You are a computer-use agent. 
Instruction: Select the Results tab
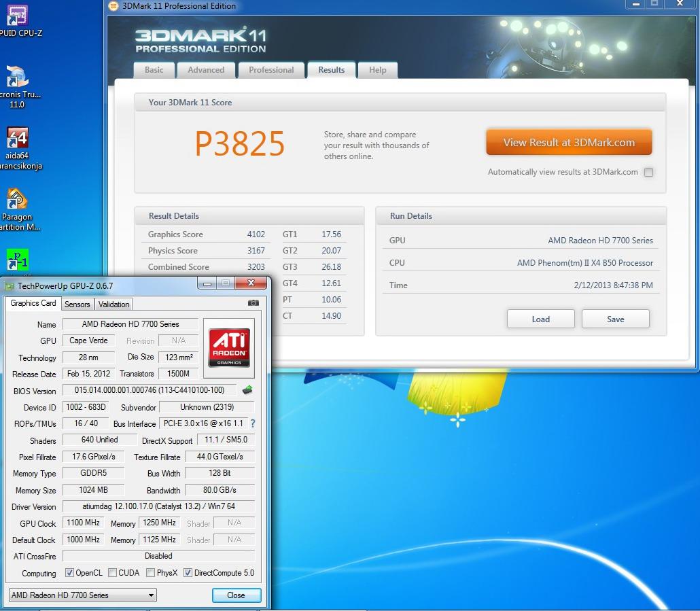[x=331, y=70]
